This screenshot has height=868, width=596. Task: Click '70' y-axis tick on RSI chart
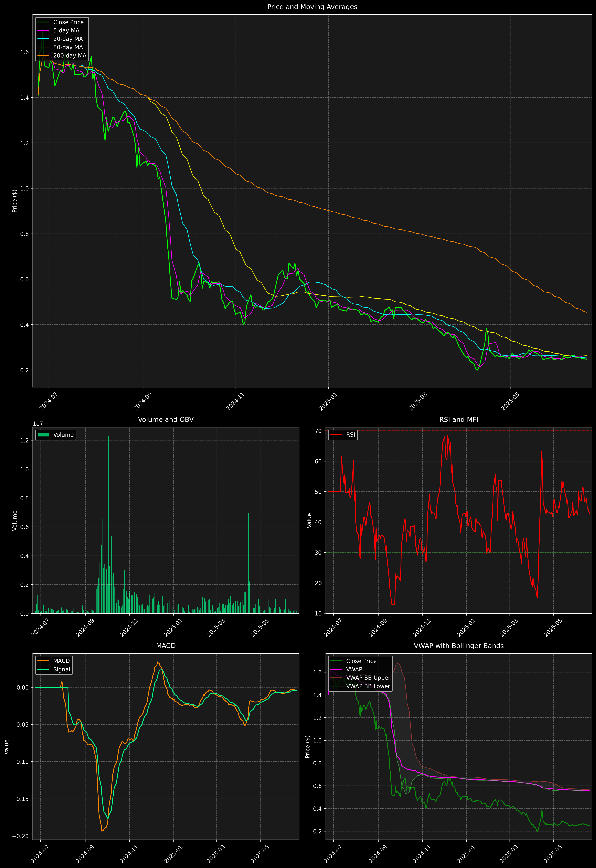point(318,431)
